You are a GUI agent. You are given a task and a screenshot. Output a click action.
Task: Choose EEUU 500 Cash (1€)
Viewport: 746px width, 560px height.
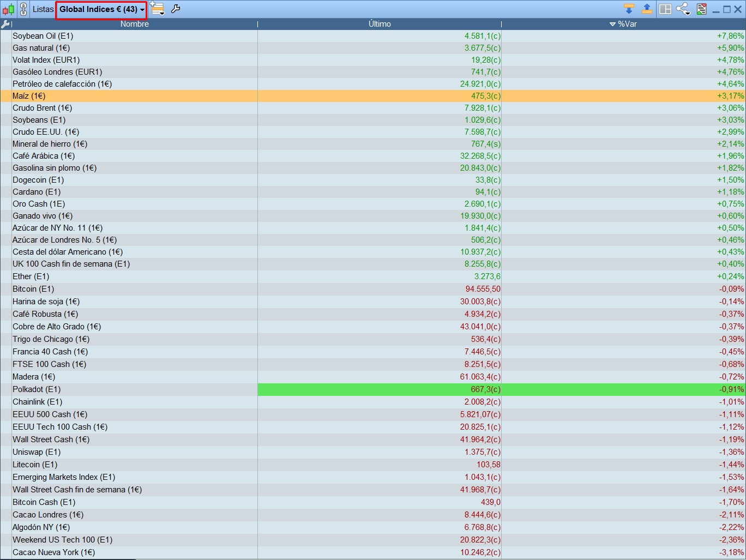click(x=50, y=414)
